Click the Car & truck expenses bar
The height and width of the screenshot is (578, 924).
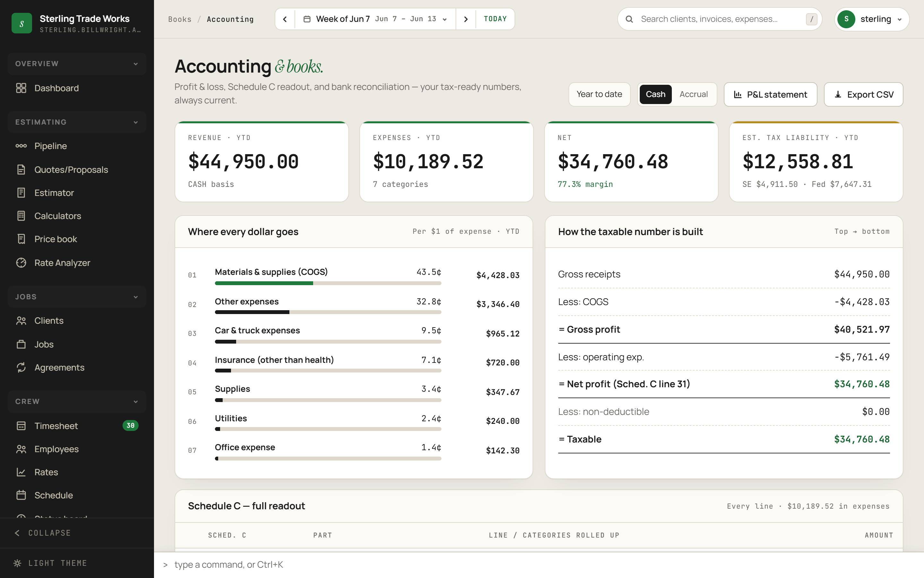[x=328, y=342]
